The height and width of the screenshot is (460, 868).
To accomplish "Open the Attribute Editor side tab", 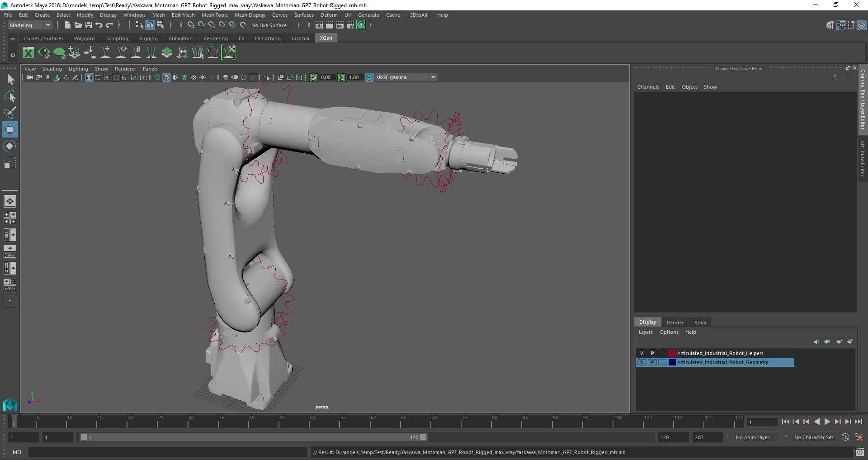I will (x=863, y=158).
